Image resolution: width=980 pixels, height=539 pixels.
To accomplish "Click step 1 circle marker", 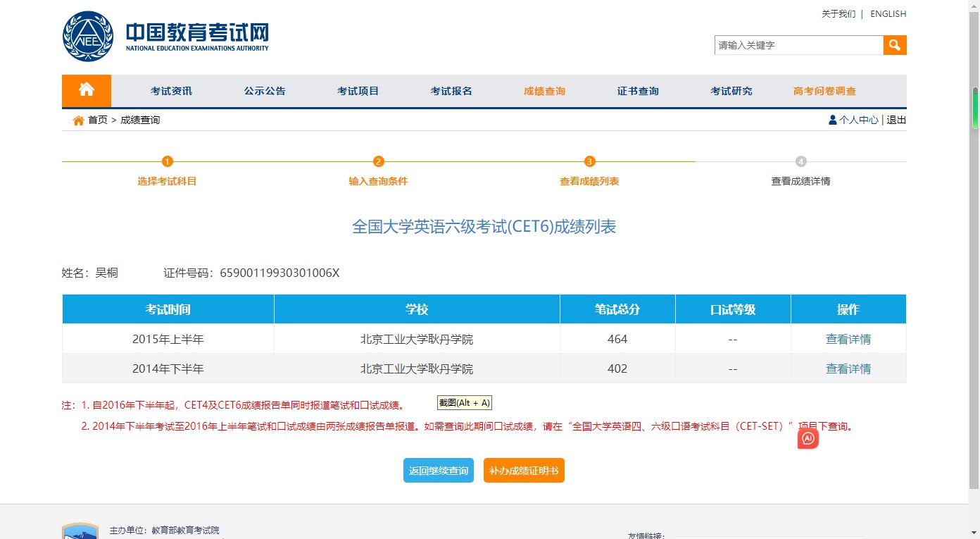I will (167, 161).
